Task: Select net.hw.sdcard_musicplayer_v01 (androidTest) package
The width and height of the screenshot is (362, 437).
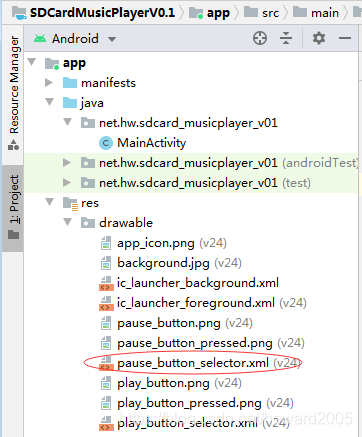Action: click(229, 163)
